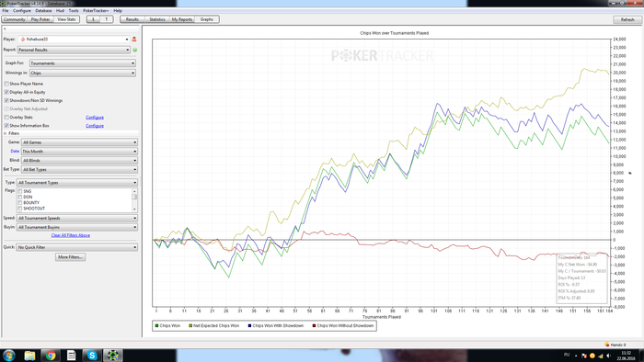Open the Quick filter dropdown
The image size is (644, 362).
76,247
